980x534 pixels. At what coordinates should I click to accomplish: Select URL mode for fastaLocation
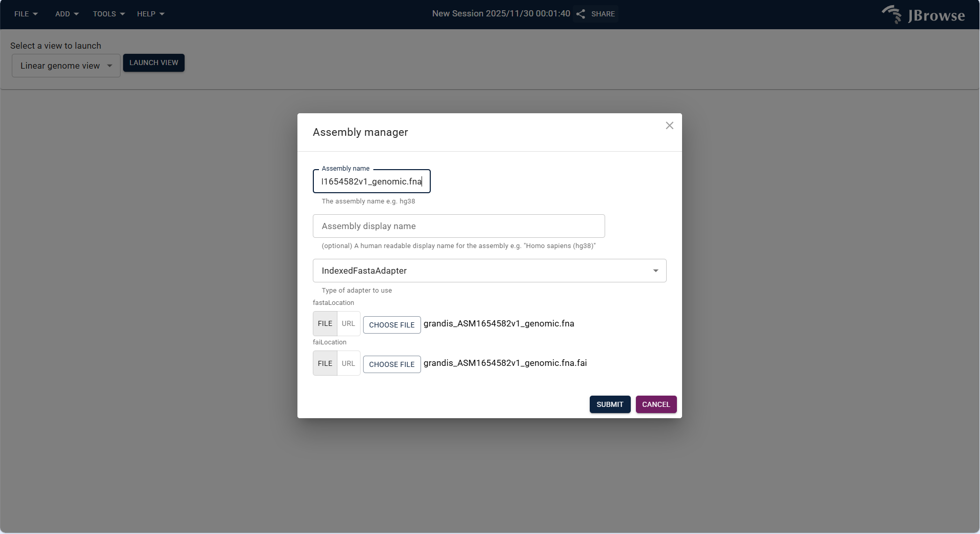pyautogui.click(x=348, y=323)
